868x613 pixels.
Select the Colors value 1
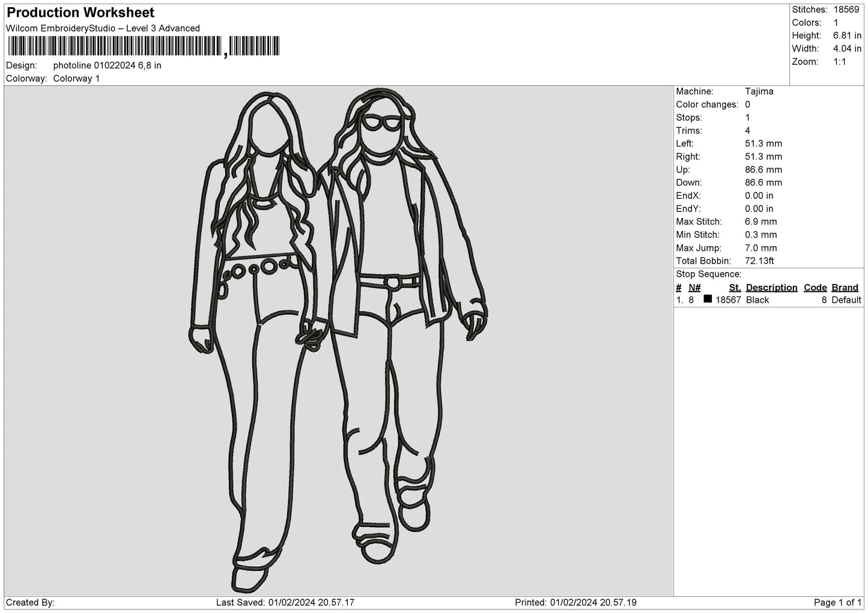[x=836, y=23]
